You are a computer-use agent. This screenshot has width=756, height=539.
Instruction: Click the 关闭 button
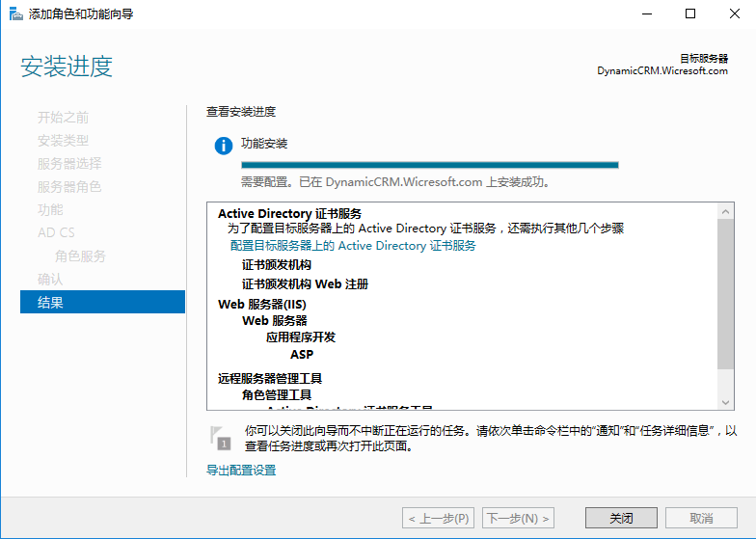[621, 519]
